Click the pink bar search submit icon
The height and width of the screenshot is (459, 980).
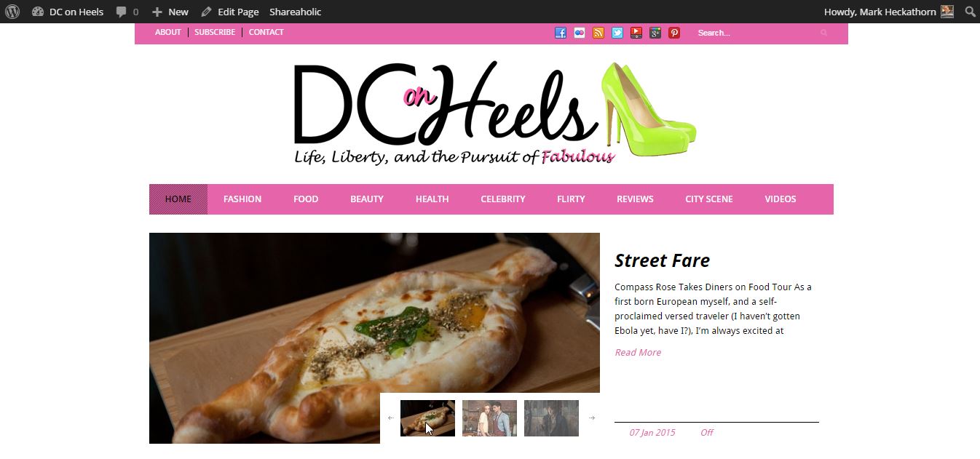(824, 33)
